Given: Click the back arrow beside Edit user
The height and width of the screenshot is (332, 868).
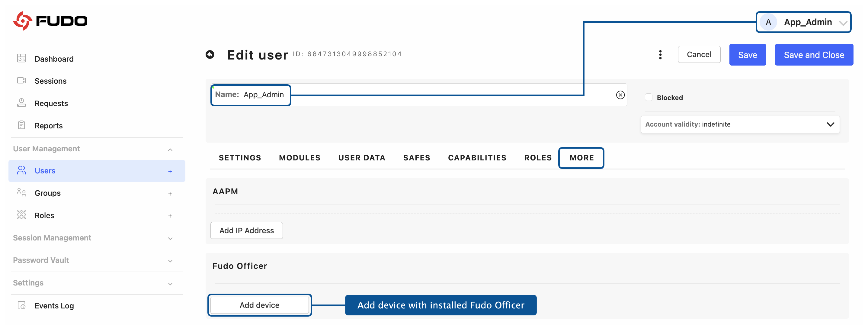Looking at the screenshot, I should (x=210, y=55).
